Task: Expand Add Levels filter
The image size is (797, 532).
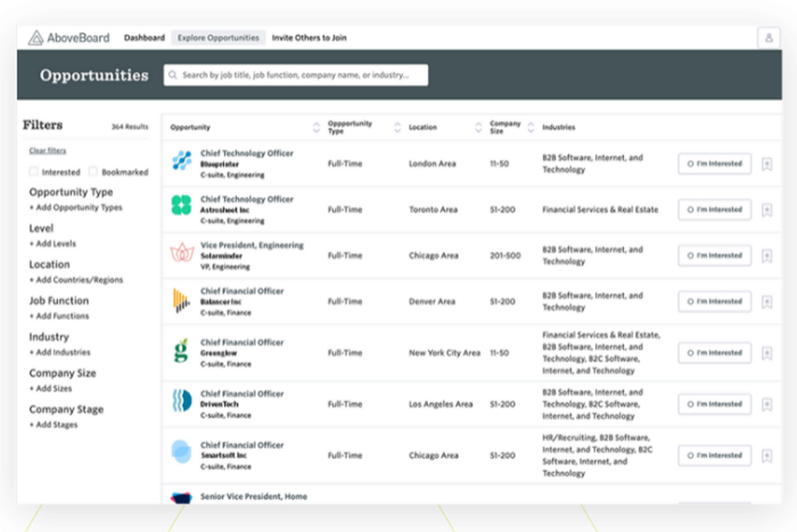Action: [x=53, y=244]
